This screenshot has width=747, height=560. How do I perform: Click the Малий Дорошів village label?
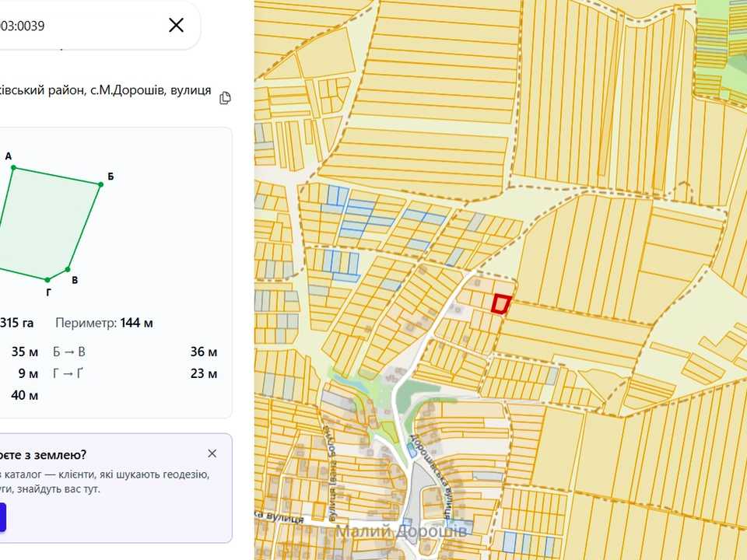click(x=402, y=531)
